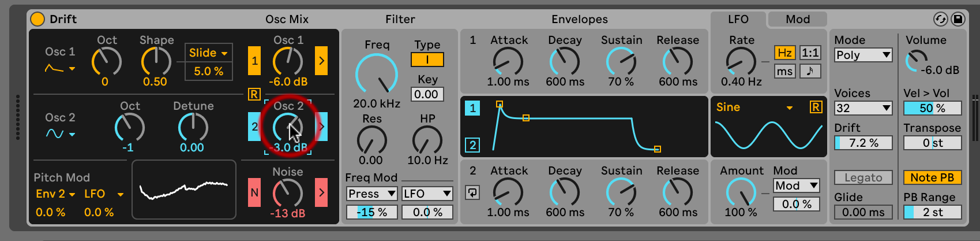Toggle Oscillator 2 on/off button
This screenshot has height=241, width=980.
[254, 127]
